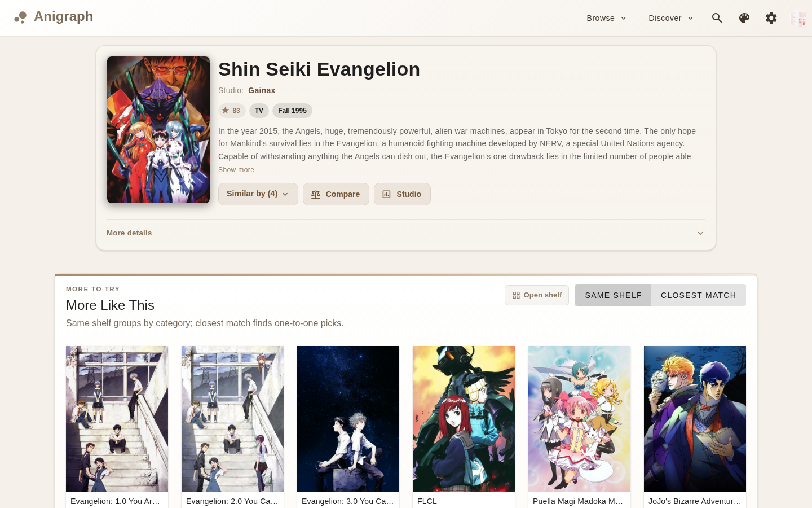
Task: Select the Fall 1995 season chip
Action: pyautogui.click(x=292, y=111)
